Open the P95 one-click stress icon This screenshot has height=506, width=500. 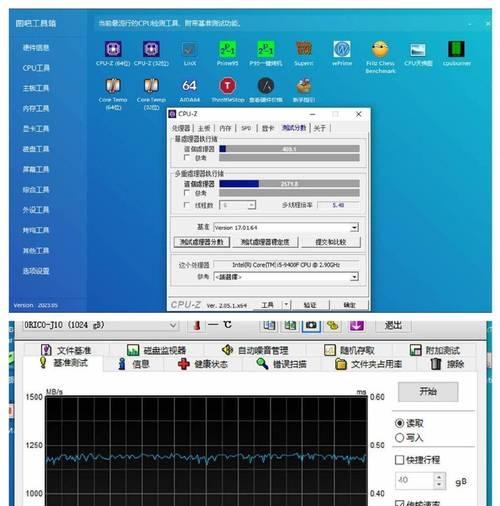click(266, 49)
